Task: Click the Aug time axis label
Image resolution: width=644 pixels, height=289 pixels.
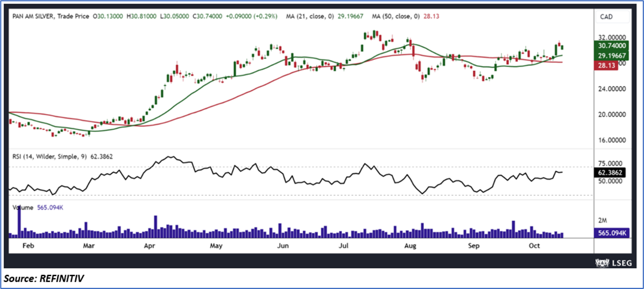Action: click(x=410, y=246)
